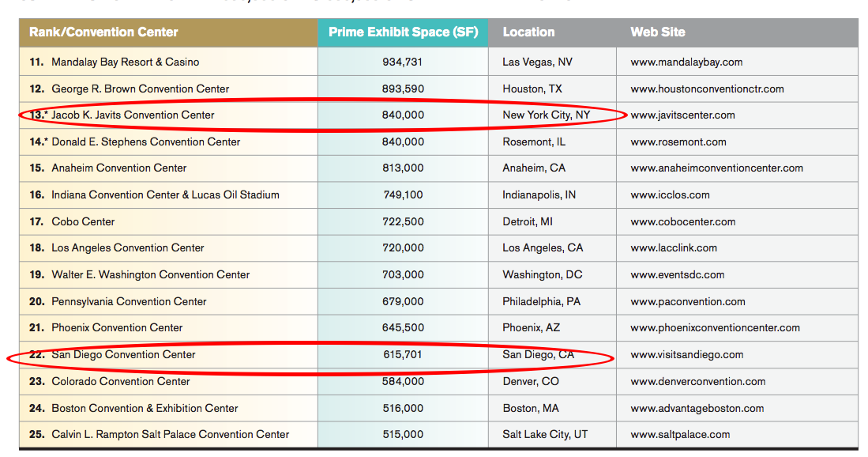Open www.cobocenter.com address
868x457 pixels.
(682, 221)
